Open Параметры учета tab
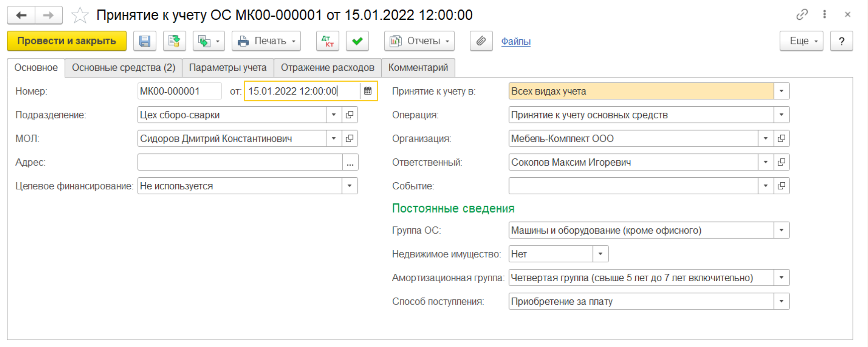868x347 pixels. click(227, 68)
